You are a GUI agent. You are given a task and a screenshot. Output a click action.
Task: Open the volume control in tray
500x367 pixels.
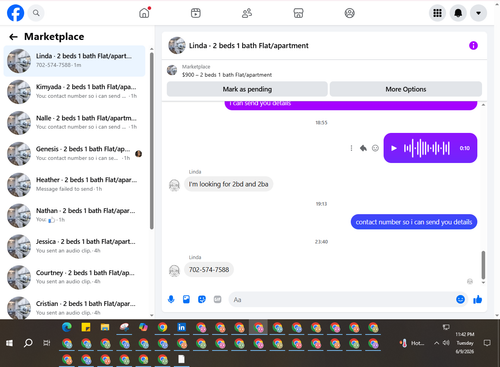pos(446,343)
